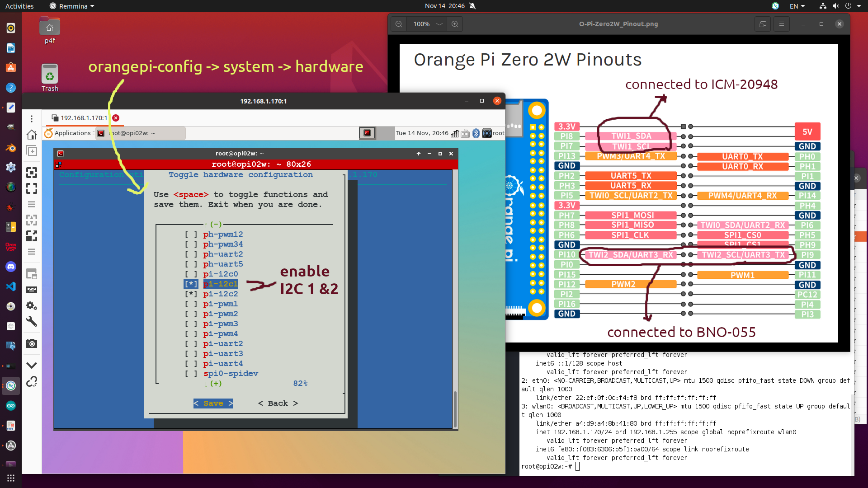This screenshot has height=488, width=868.
Task: Click the Remmina disconnect chain icon
Action: coord(32,381)
